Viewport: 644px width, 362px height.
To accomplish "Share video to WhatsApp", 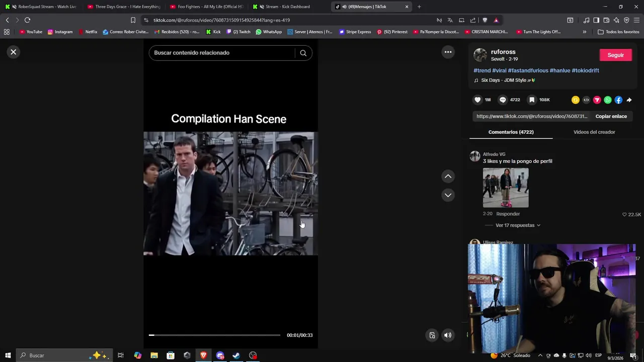I will 608,100.
